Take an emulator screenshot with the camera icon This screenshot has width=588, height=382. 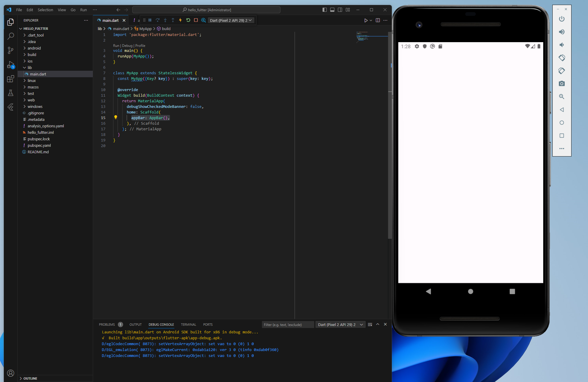[562, 84]
